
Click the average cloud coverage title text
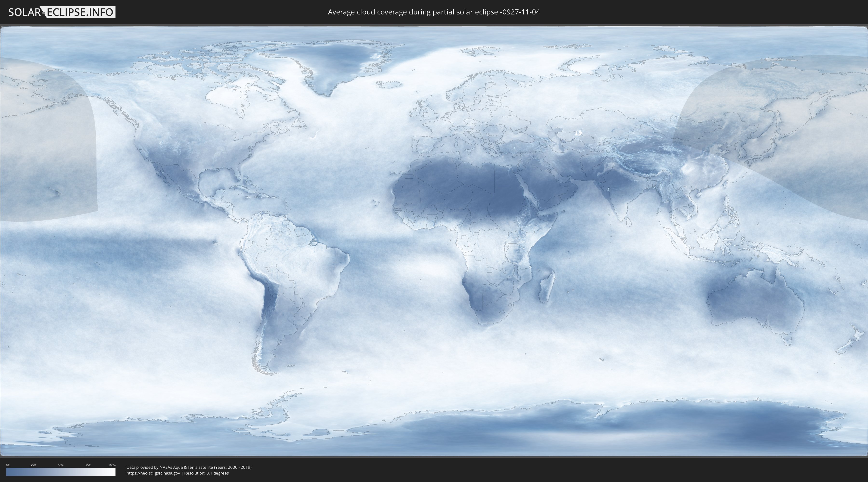pos(434,12)
